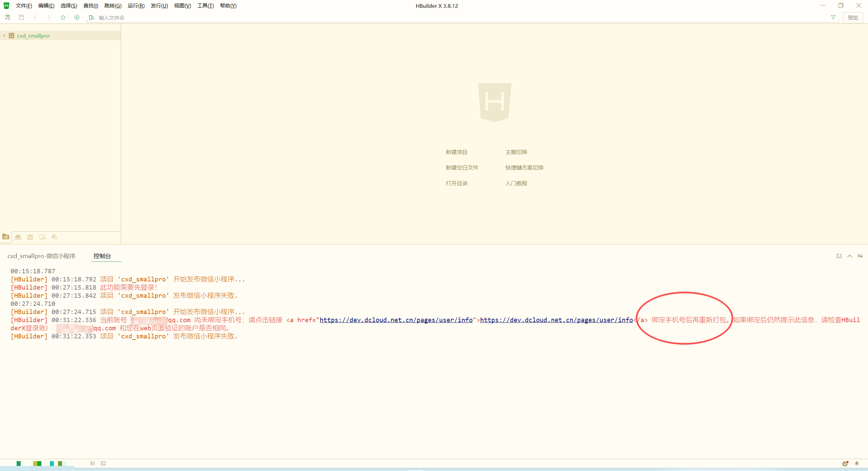Click the save file toolbar icon
Viewport: 868px width, 471px height.
pos(21,17)
